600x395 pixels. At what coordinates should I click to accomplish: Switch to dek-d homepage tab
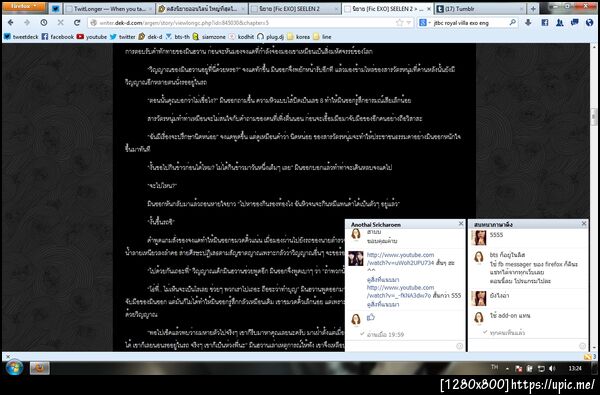pyautogui.click(x=202, y=9)
